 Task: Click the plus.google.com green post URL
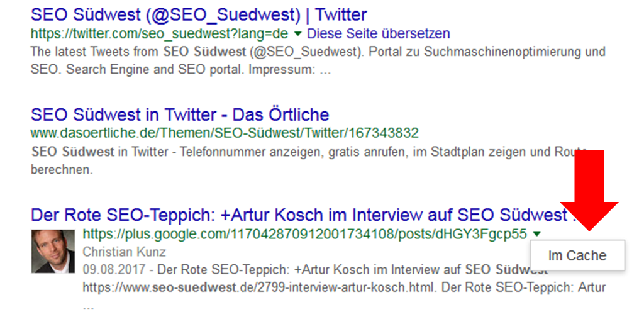click(x=304, y=234)
